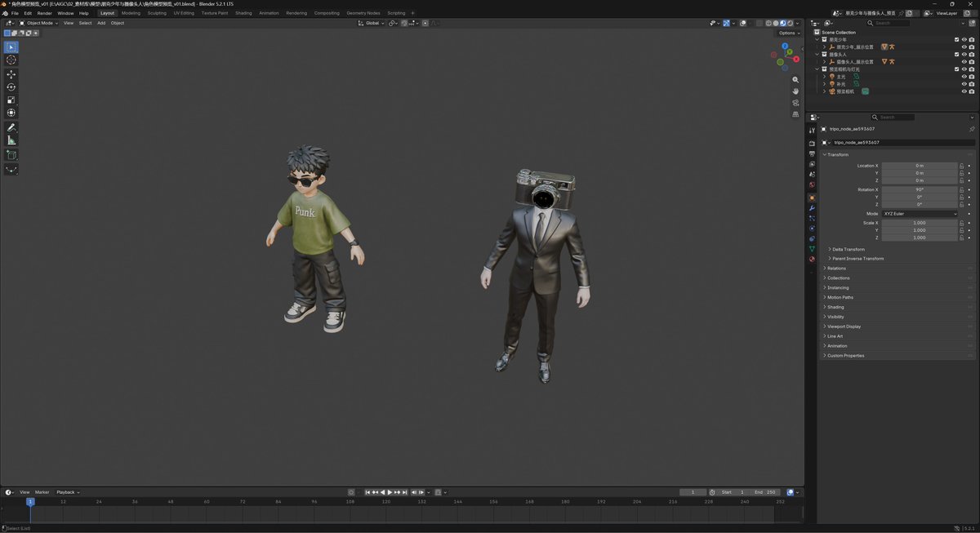This screenshot has width=980, height=533.
Task: Uncheck the first collection's exclude checkbox
Action: [957, 39]
